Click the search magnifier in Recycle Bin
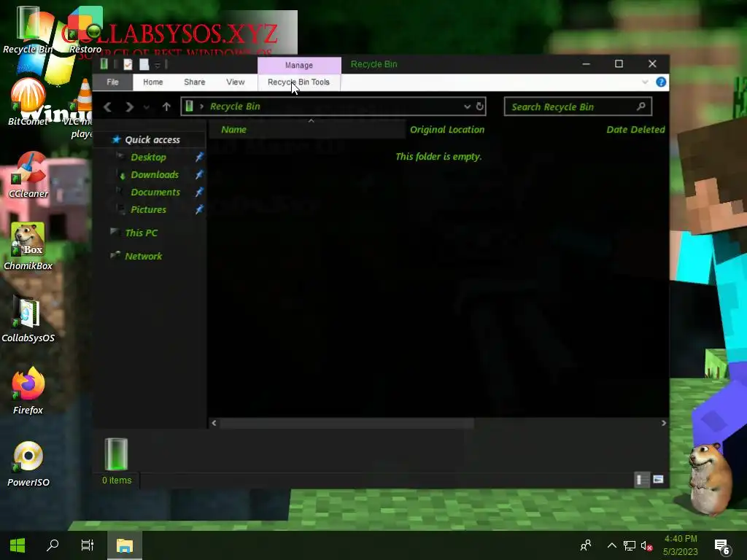The height and width of the screenshot is (560, 747). coord(641,106)
